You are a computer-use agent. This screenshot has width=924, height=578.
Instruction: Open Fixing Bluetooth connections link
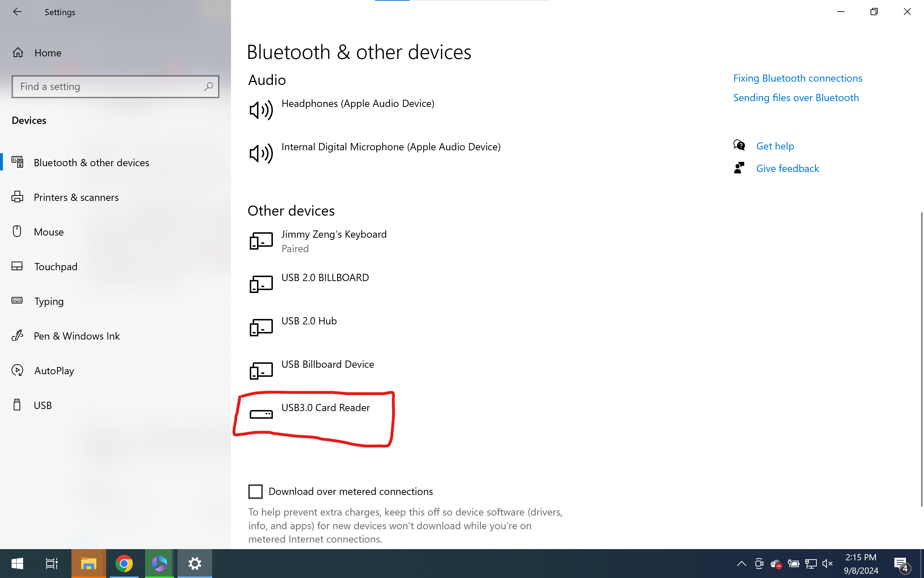[798, 78]
